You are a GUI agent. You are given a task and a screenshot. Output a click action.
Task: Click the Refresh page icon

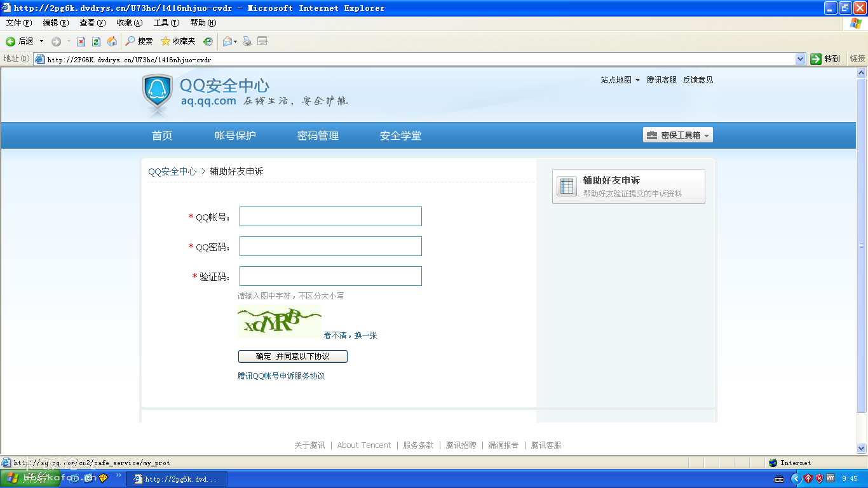click(96, 41)
